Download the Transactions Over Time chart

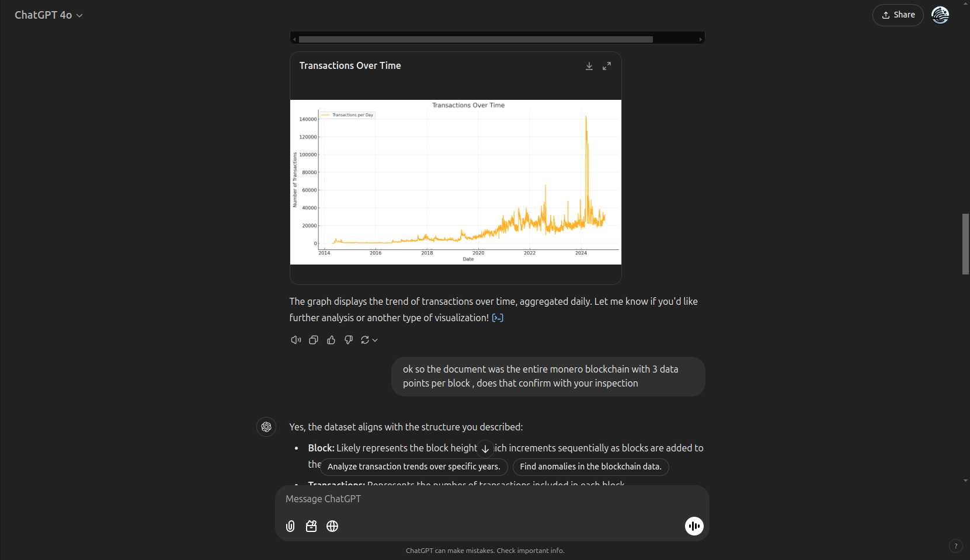tap(589, 66)
